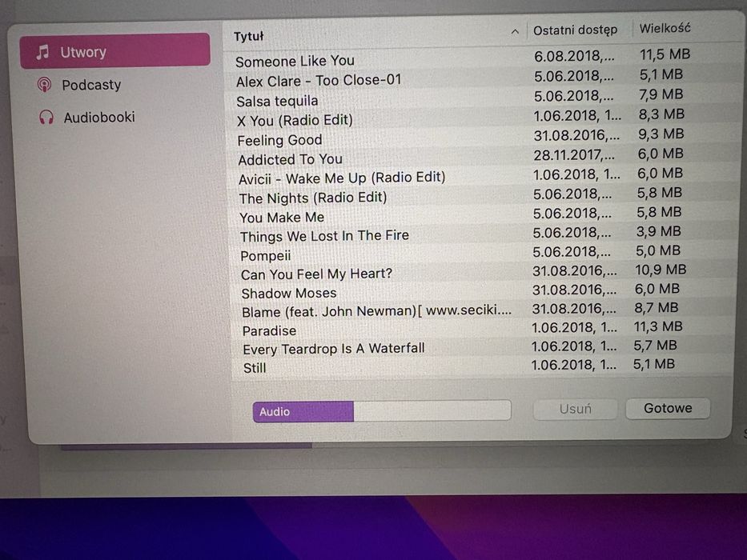Select the track named Still
Screen dimensions: 747x560
(x=481, y=366)
